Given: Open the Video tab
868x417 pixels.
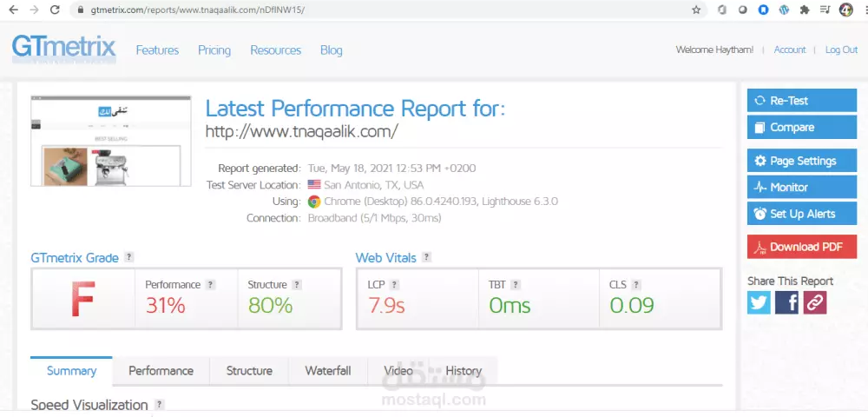Looking at the screenshot, I should click(x=398, y=371).
